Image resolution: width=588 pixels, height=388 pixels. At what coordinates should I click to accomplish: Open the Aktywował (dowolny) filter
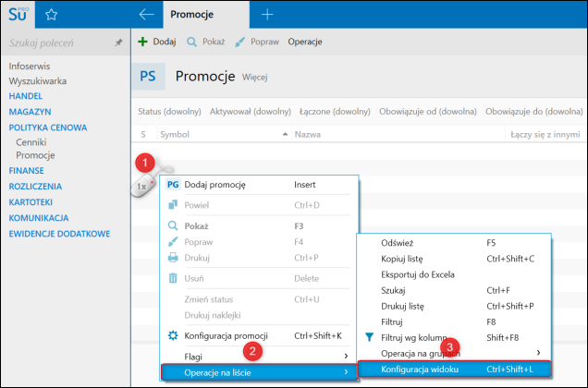click(251, 112)
